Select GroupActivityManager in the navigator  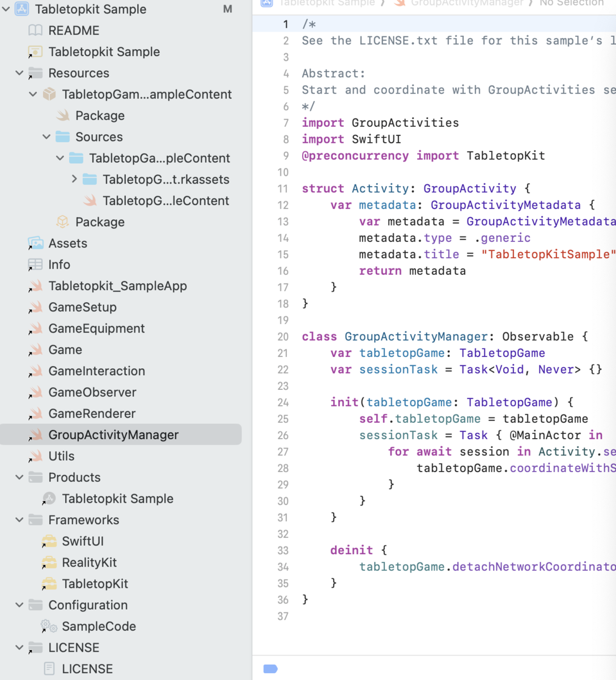[x=121, y=435]
